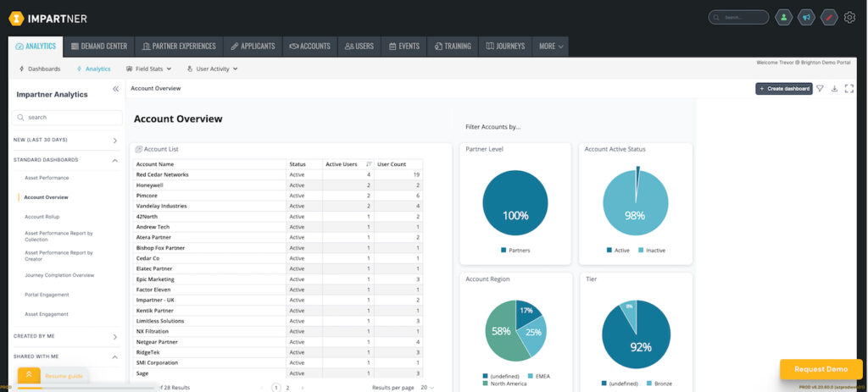
Task: Collapse the Impartner Analytics sidebar
Action: pos(115,88)
